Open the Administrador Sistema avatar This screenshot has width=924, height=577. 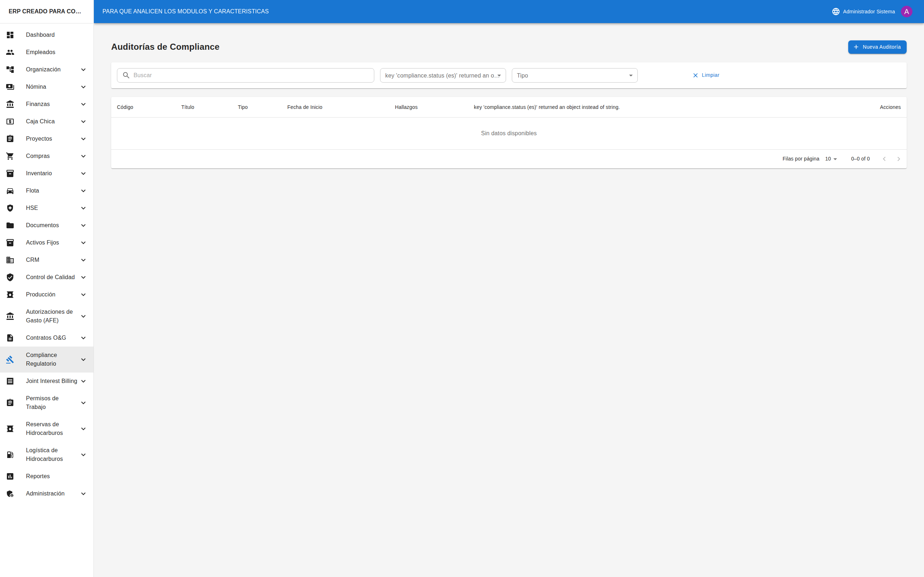[x=907, y=11]
